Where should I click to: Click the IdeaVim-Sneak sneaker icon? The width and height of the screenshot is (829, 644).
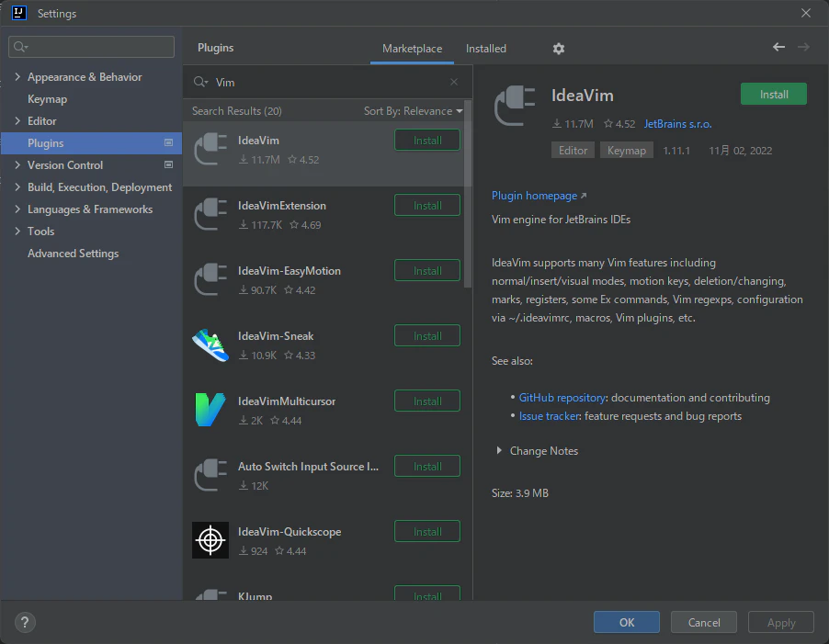pos(210,345)
